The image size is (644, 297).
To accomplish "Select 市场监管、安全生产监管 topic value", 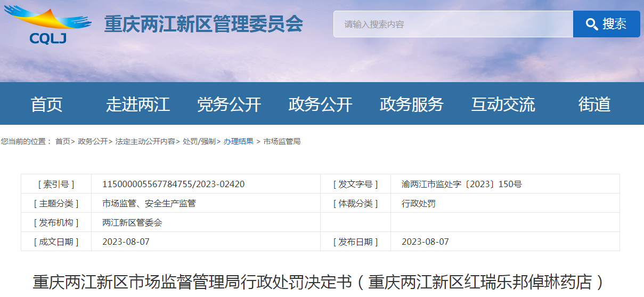I will (149, 203).
